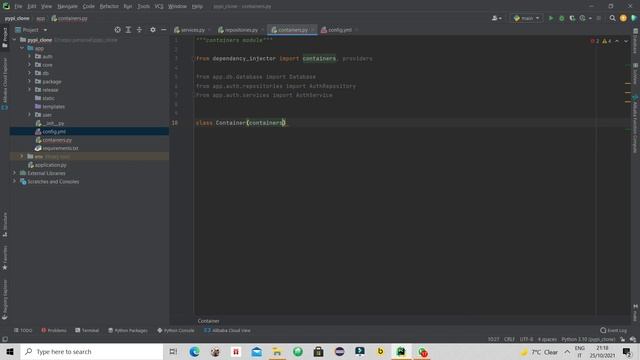Toggle the Favorites side stripe

coord(5,258)
